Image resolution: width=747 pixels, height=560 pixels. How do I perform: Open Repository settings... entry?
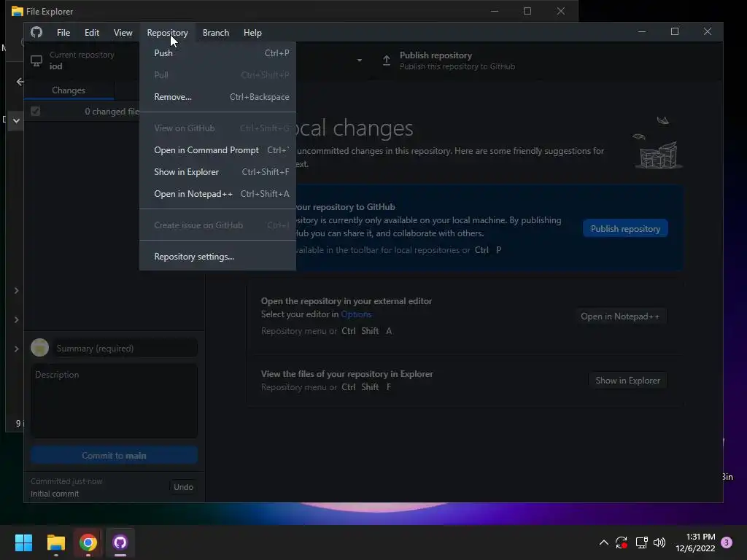click(x=217, y=257)
